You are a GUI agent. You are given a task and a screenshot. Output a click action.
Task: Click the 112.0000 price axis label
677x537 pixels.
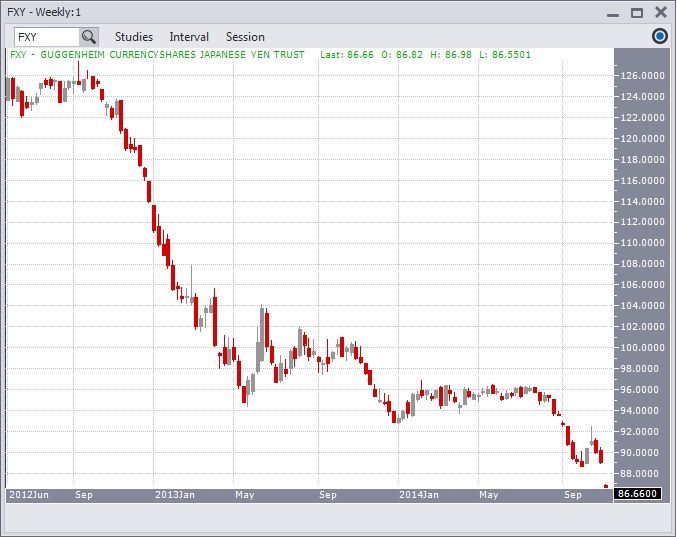642,222
